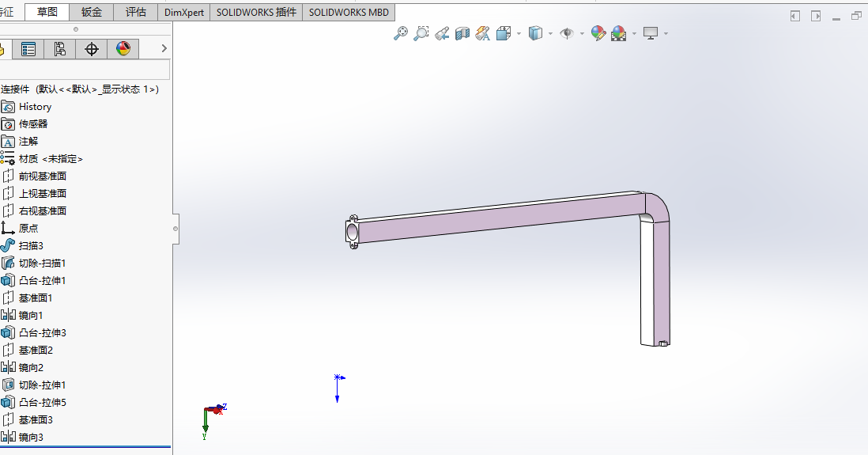Open the SOLIDWORKS MBD tab
Image resolution: width=868 pixels, height=455 pixels.
(349, 12)
